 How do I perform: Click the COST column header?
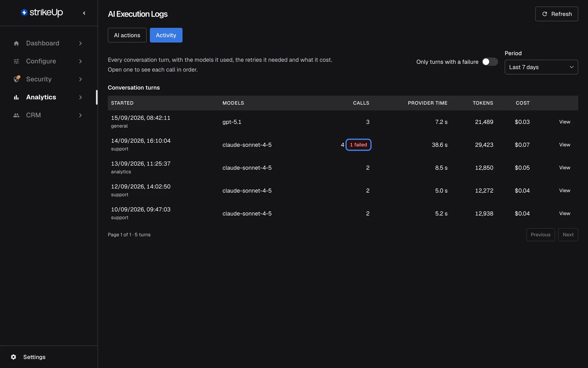522,103
